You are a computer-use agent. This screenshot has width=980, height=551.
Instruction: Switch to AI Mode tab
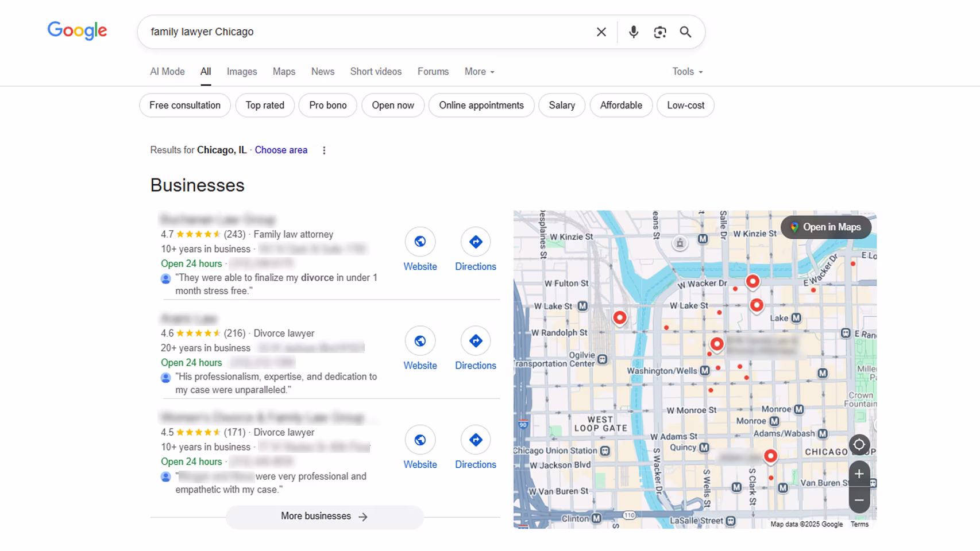click(167, 72)
